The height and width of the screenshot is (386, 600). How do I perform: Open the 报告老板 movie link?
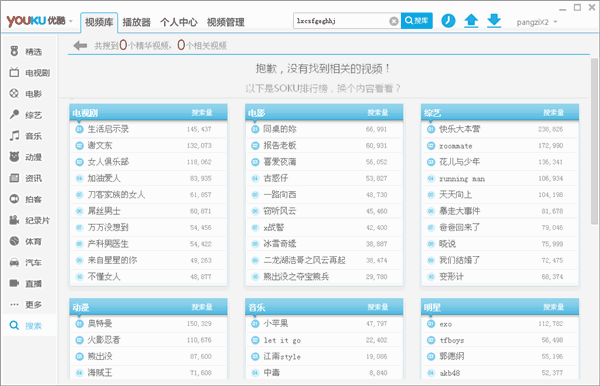(x=280, y=145)
